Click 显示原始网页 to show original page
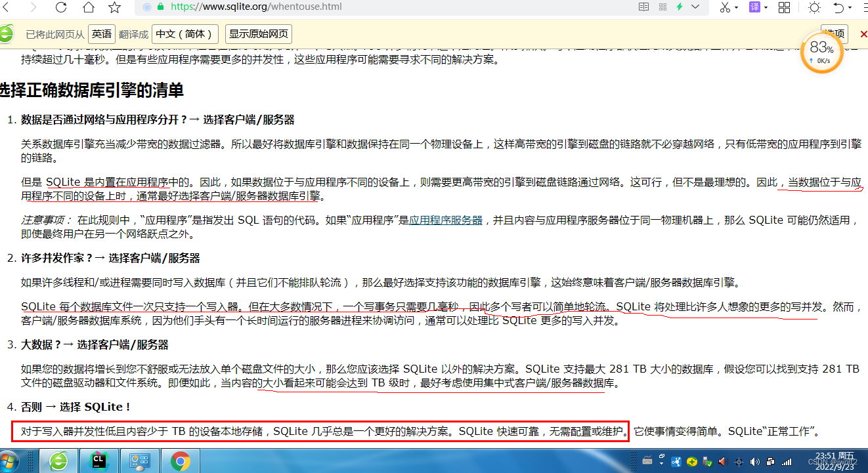The width and height of the screenshot is (868, 473). point(259,33)
